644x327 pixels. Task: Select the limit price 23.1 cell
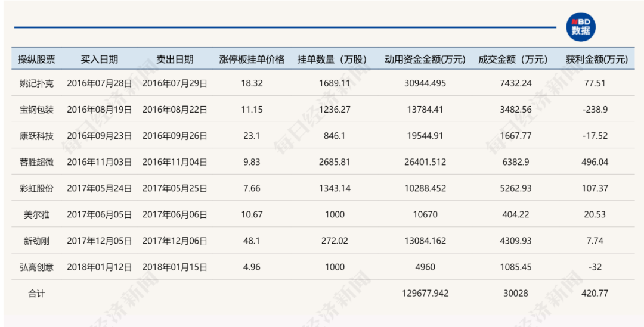(x=252, y=136)
